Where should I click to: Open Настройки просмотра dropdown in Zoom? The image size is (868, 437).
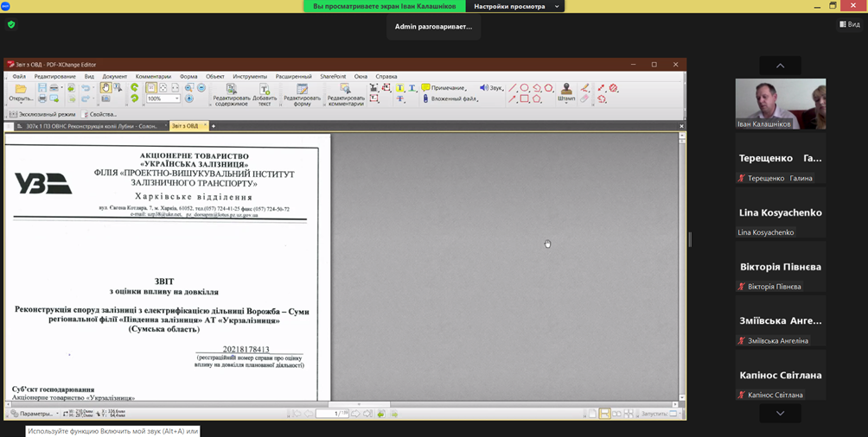518,6
